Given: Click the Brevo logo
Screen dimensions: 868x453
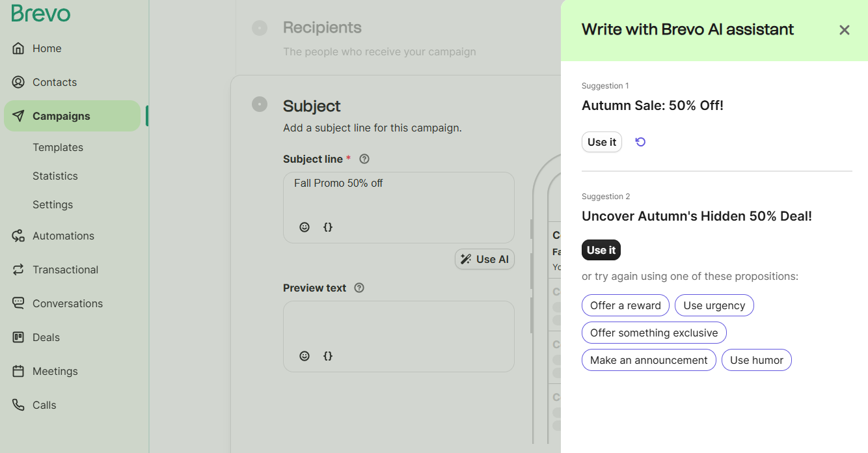Looking at the screenshot, I should pyautogui.click(x=41, y=13).
